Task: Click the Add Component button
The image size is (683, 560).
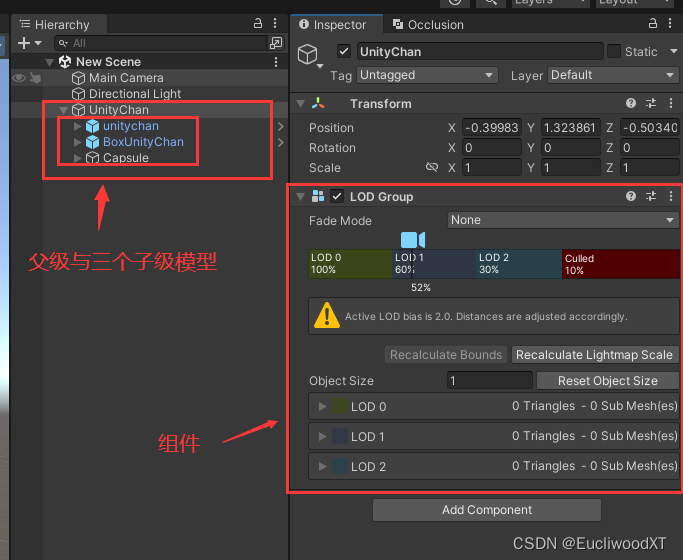Action: (487, 510)
